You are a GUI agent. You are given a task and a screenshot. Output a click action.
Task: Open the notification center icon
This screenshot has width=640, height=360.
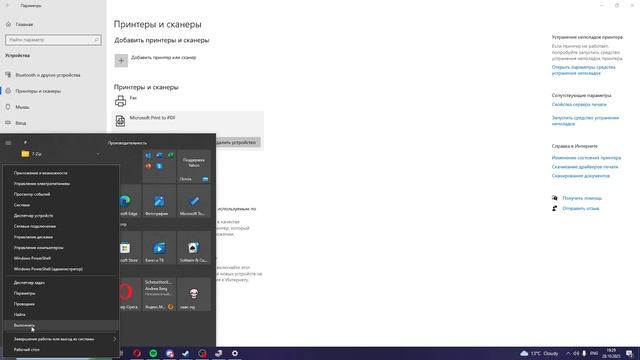629,353
